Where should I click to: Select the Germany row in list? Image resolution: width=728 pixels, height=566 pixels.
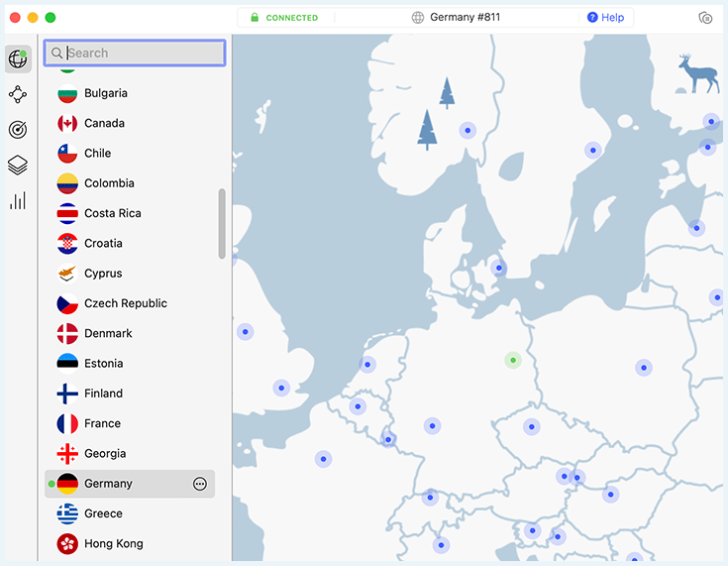130,484
